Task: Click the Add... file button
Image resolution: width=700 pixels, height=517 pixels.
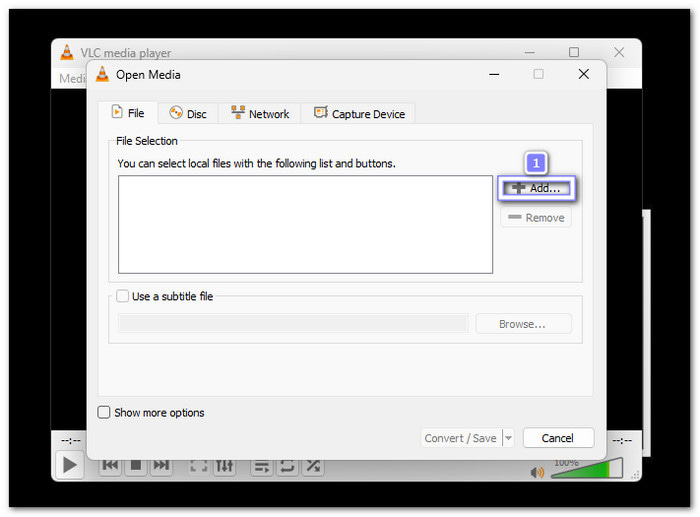Action: pyautogui.click(x=536, y=188)
